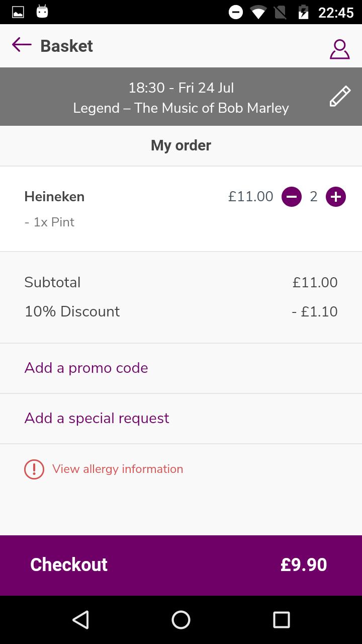View allergy information link

click(118, 469)
